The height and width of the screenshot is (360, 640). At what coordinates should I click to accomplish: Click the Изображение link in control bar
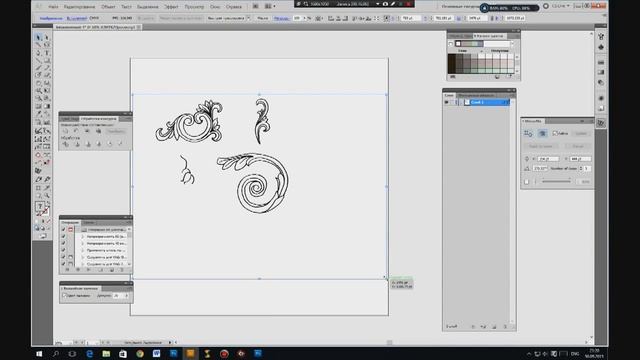pos(51,18)
